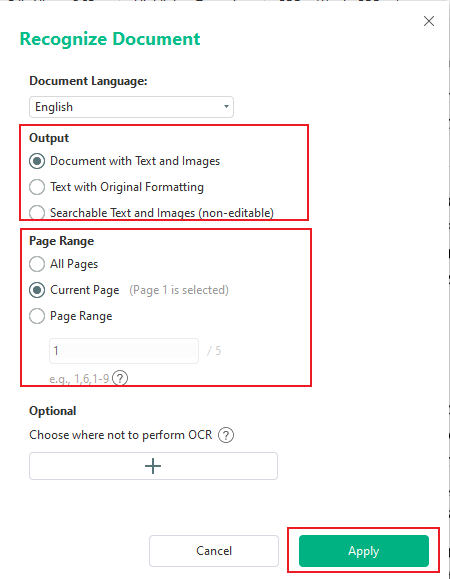Screen dimensions: 450x579
Task: Choose the All Pages option
Action: point(37,264)
